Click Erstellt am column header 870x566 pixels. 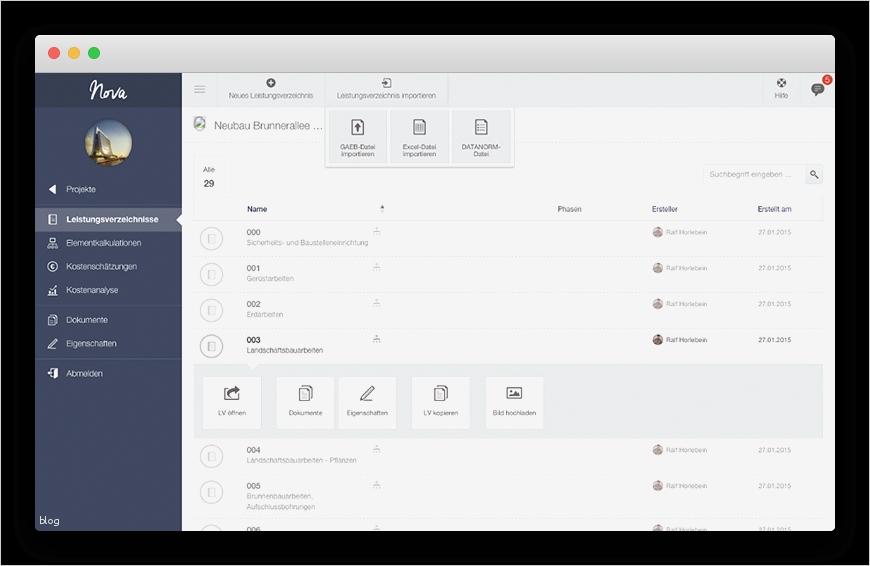pyautogui.click(x=775, y=209)
